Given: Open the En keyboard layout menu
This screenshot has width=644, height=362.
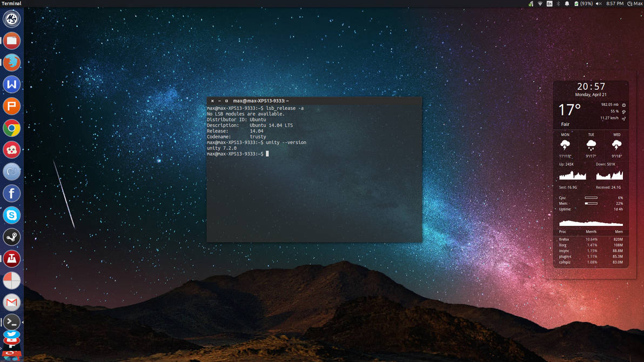Looking at the screenshot, I should coord(549,4).
